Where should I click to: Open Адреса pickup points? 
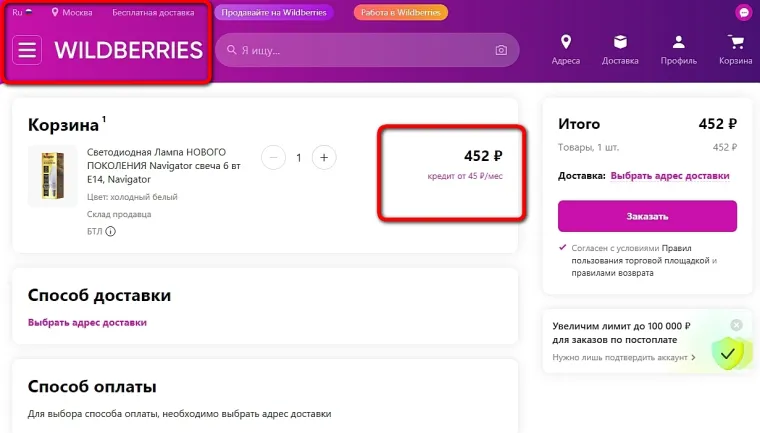(565, 49)
